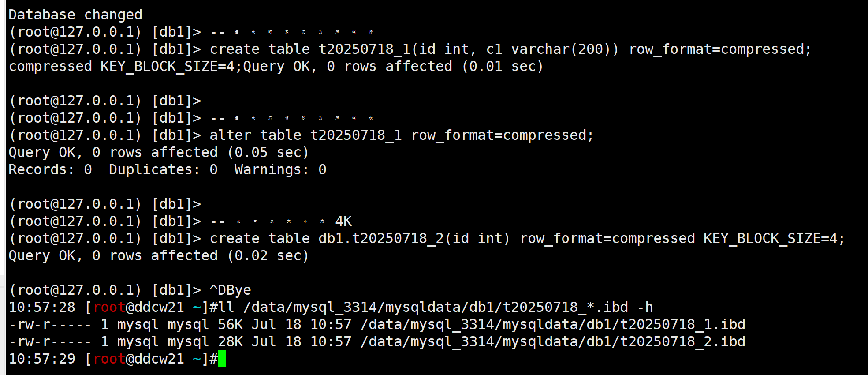The height and width of the screenshot is (375, 868).
Task: Click the '28K' file size
Action: tap(230, 341)
